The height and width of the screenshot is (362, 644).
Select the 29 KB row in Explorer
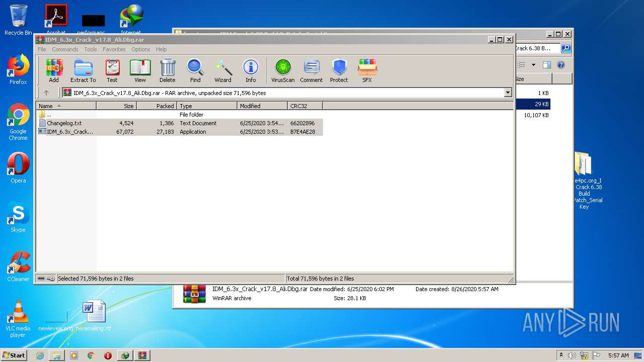[x=532, y=104]
